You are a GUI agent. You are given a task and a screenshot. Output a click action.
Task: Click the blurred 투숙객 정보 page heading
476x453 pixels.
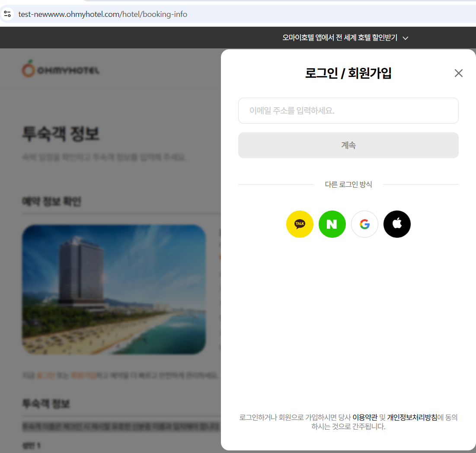61,134
